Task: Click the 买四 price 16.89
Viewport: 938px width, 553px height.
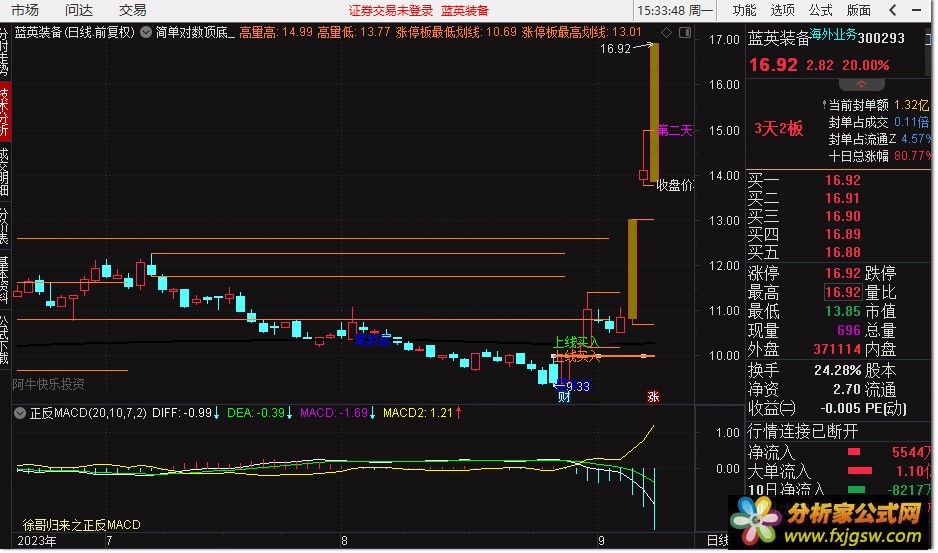Action: (842, 234)
